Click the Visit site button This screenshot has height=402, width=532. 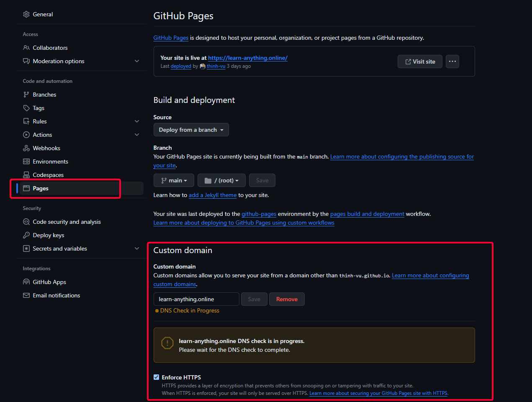tap(420, 61)
